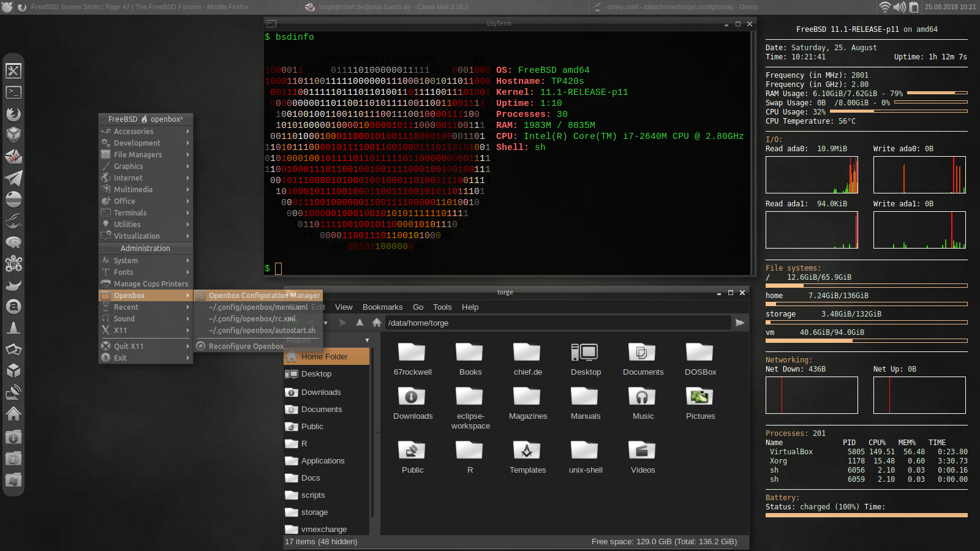This screenshot has width=980, height=551.
Task: Open the Bookmarks menu in file manager
Action: pyautogui.click(x=382, y=307)
